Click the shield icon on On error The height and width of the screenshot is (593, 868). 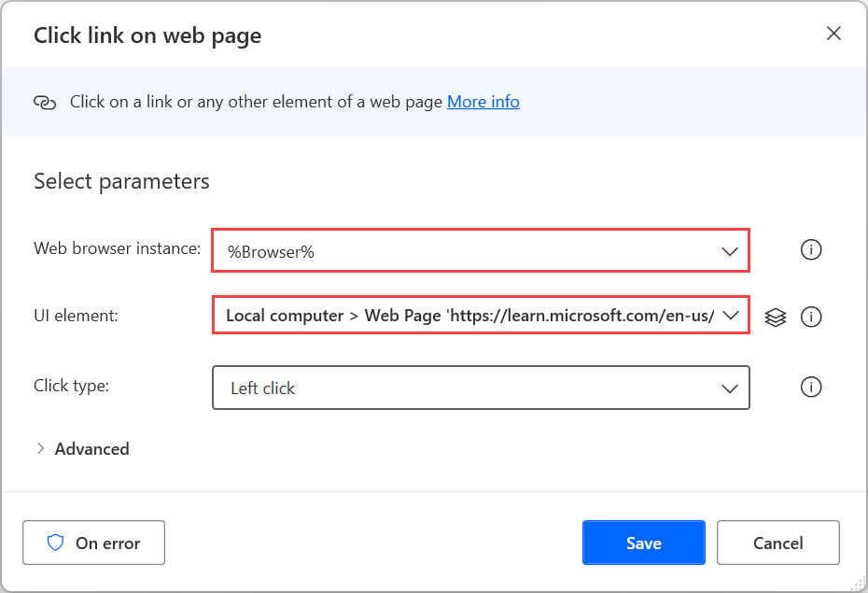55,543
